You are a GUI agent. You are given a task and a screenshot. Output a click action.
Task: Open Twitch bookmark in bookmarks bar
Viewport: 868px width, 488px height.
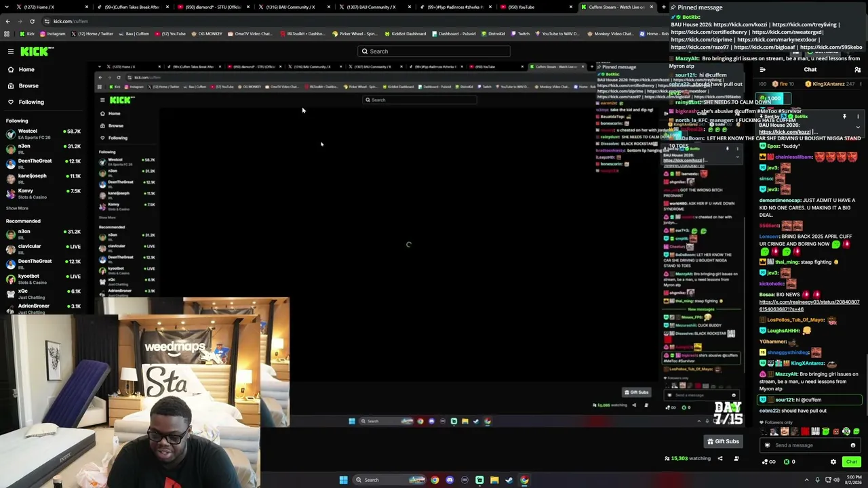(520, 34)
